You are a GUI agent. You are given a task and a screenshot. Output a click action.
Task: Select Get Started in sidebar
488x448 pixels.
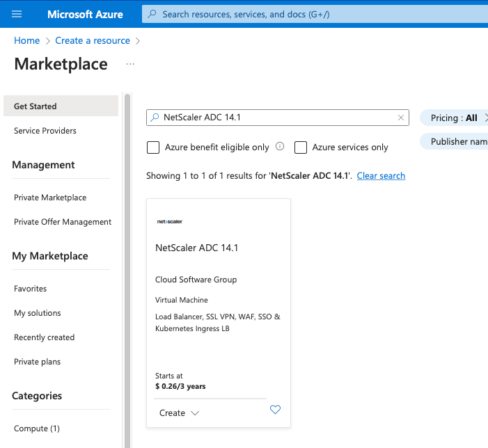click(61, 106)
